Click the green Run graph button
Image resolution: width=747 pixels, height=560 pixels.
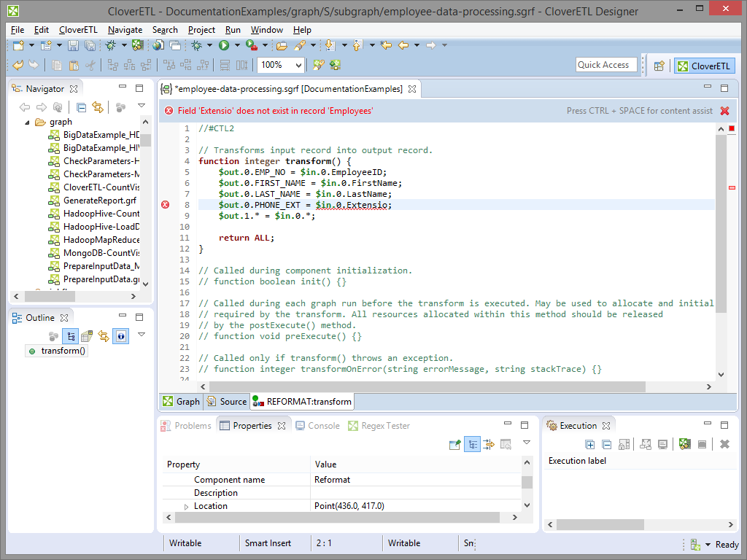[x=224, y=45]
